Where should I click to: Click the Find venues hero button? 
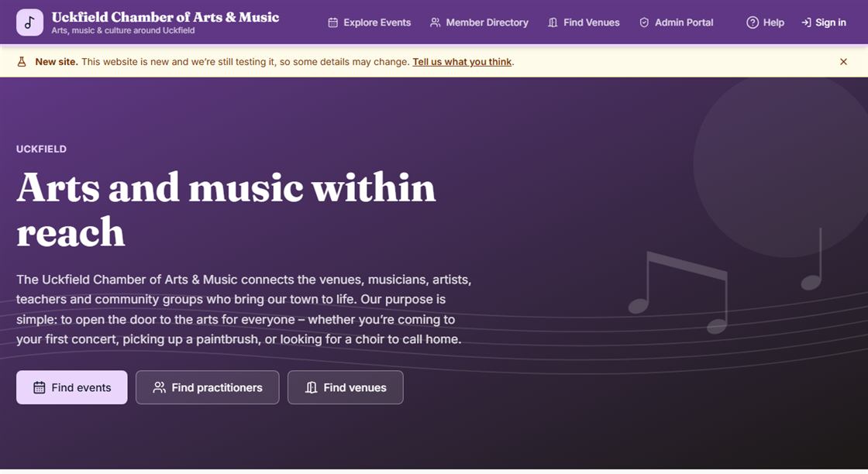click(x=346, y=387)
